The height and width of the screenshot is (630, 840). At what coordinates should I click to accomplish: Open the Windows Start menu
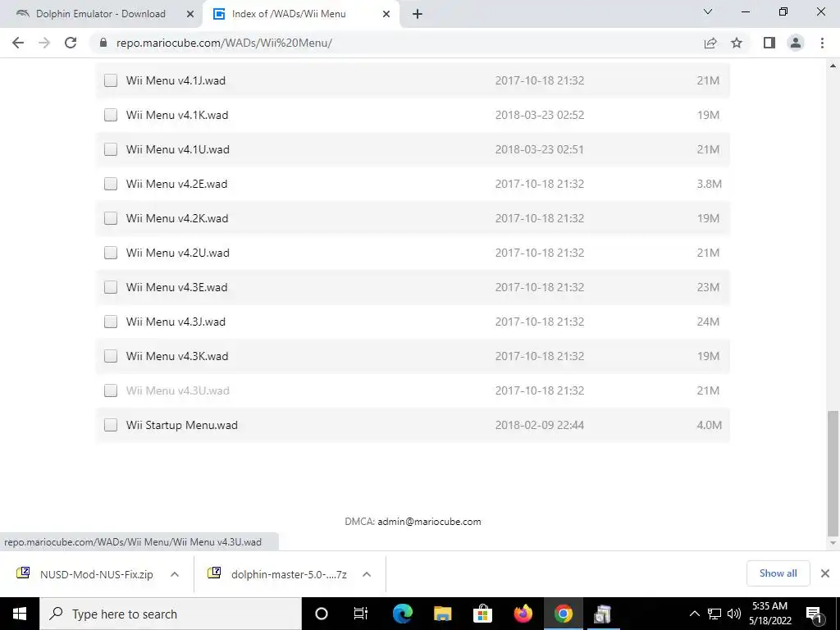pos(20,614)
